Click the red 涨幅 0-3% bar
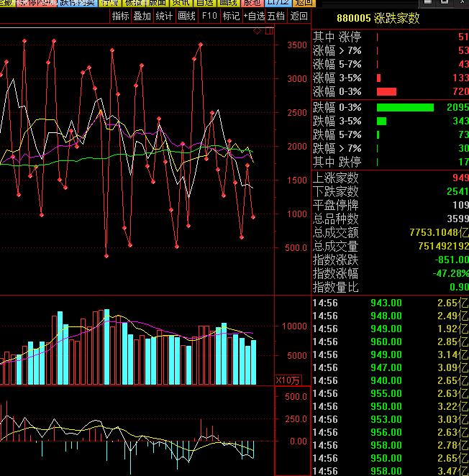 pos(386,91)
